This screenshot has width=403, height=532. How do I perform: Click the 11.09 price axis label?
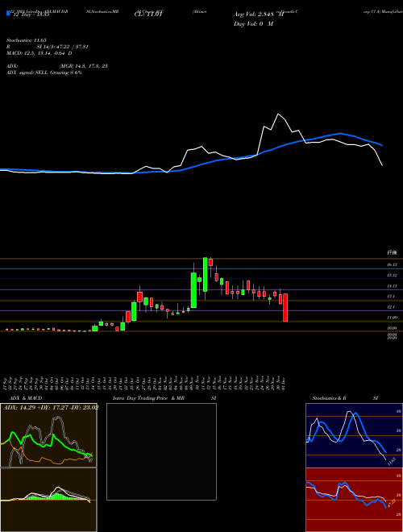(x=392, y=318)
